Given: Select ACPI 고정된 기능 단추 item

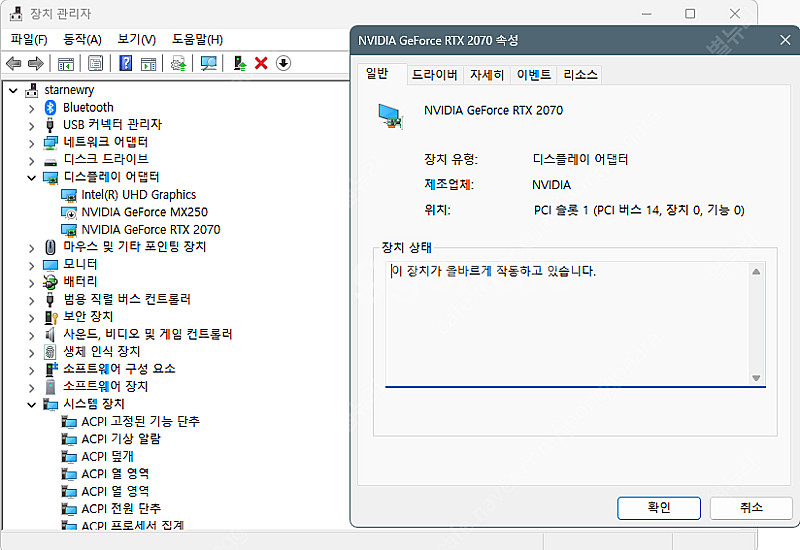Looking at the screenshot, I should tap(140, 421).
